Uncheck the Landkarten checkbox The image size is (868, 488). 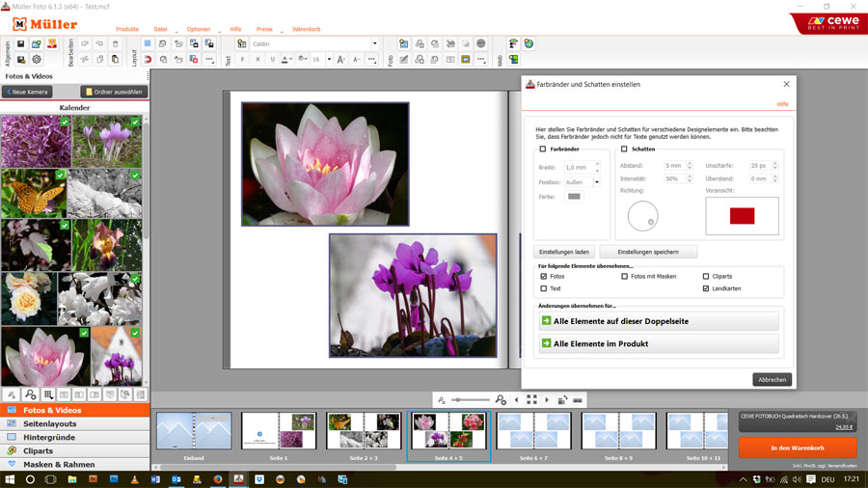(706, 288)
